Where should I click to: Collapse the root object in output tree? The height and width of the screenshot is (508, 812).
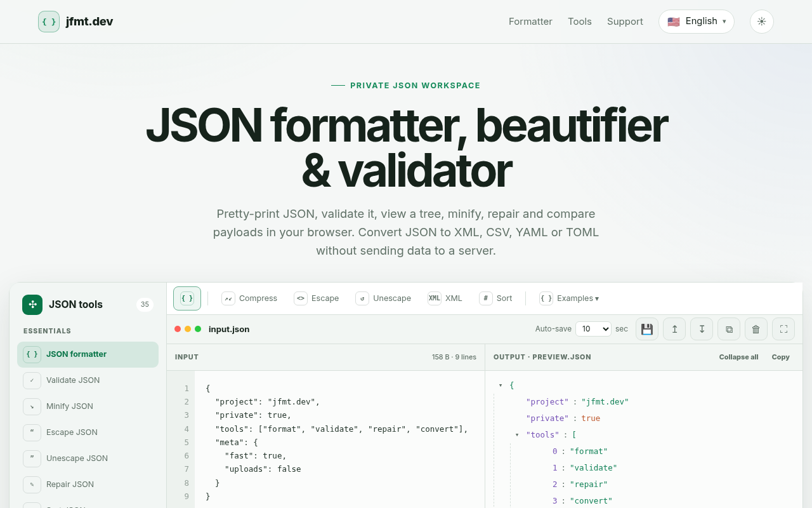click(x=501, y=385)
